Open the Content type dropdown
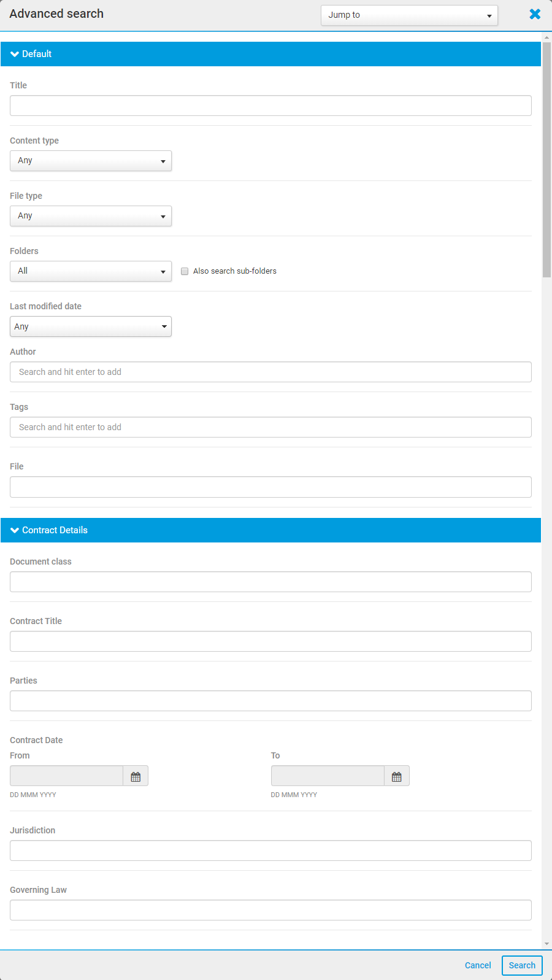Viewport: 552px width, 980px height. [91, 161]
